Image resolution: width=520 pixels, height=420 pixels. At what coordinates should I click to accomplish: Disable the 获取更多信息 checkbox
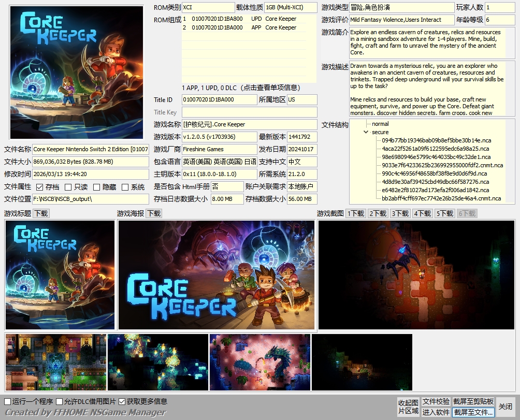tap(122, 401)
